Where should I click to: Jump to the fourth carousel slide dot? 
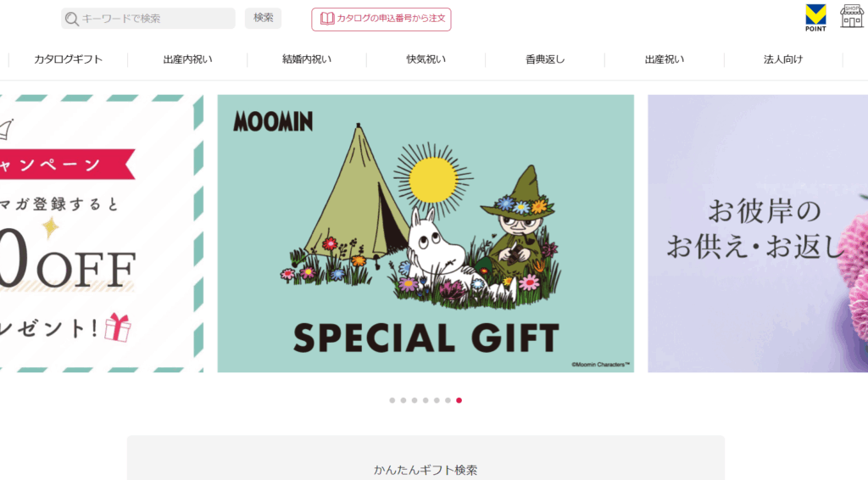tap(426, 400)
